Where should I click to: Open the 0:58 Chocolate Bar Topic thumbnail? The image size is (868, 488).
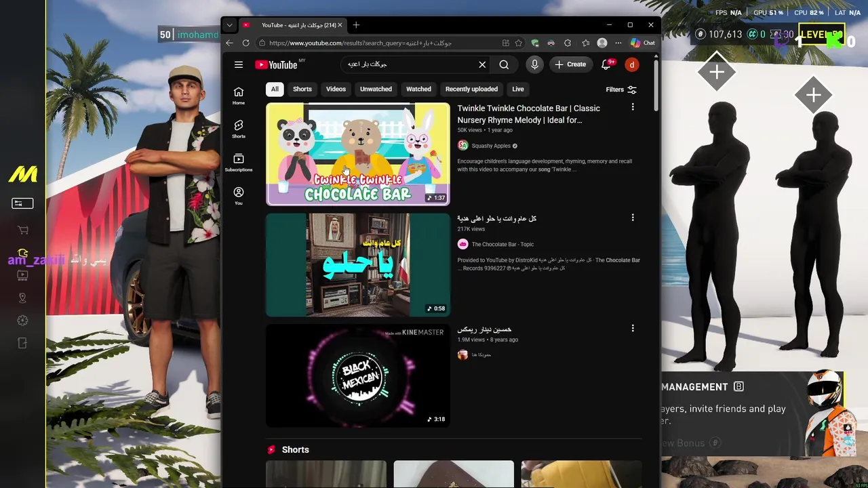(358, 265)
